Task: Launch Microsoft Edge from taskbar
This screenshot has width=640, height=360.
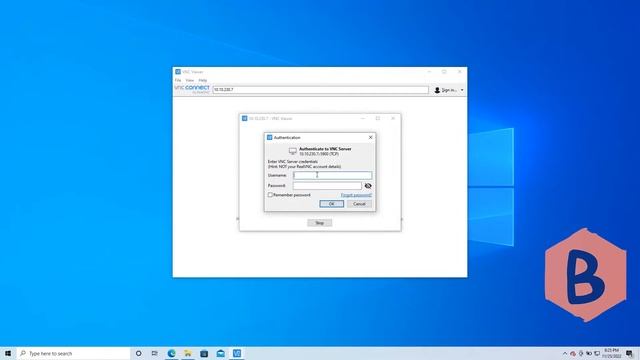Action: (x=171, y=353)
